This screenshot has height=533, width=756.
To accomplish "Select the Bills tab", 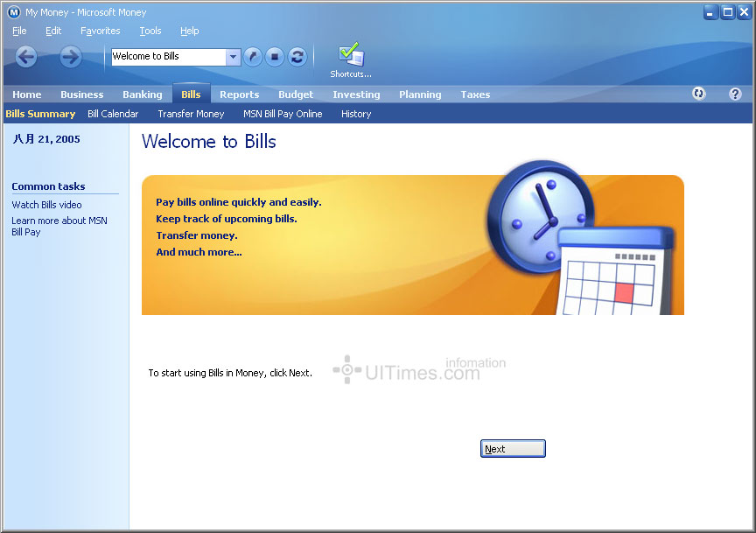I will pyautogui.click(x=191, y=94).
